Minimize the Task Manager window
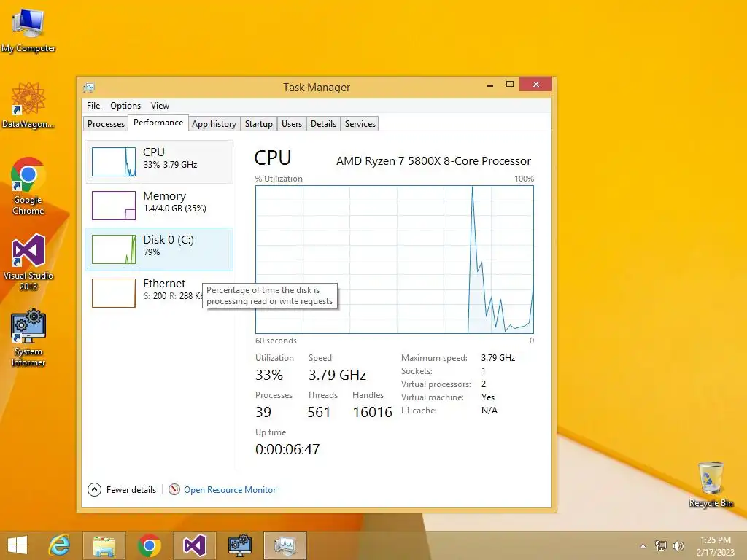 pyautogui.click(x=490, y=85)
